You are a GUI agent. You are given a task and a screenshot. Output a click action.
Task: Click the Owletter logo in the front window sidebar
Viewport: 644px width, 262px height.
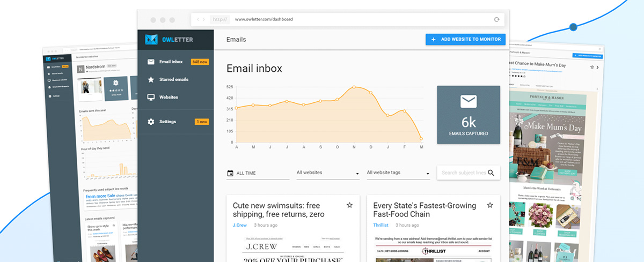169,40
